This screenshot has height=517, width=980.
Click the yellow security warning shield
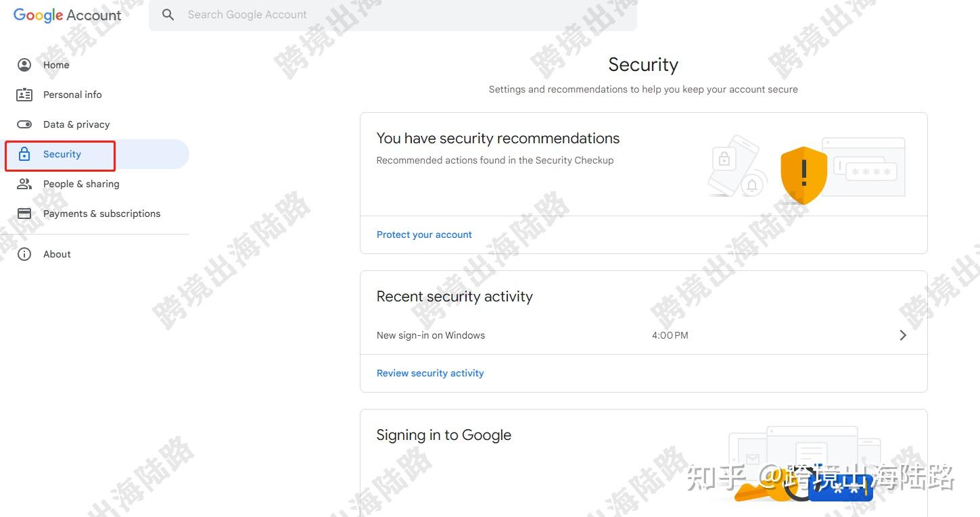[803, 174]
